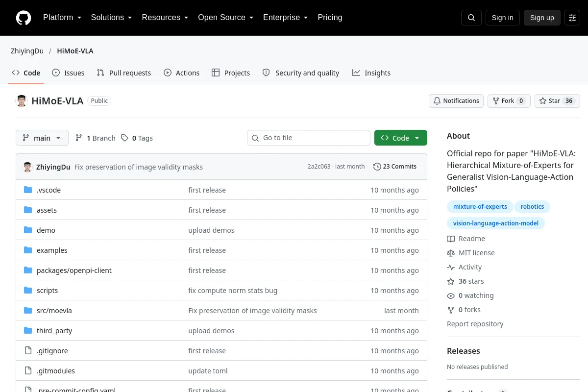
Task: Open the ZhiyingDu owner breadcrumb link
Action: 27,51
